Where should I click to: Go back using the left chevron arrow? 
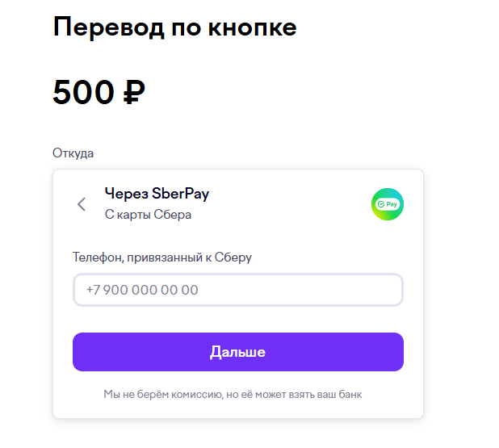point(82,204)
